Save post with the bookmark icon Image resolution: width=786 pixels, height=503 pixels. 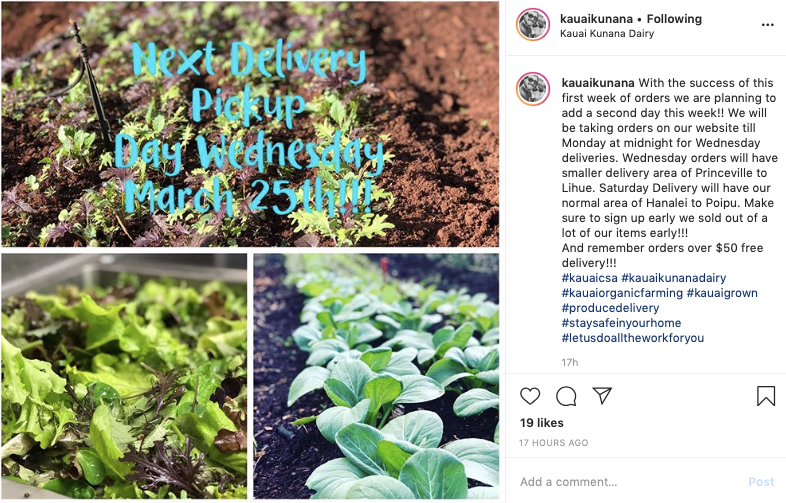click(x=766, y=396)
